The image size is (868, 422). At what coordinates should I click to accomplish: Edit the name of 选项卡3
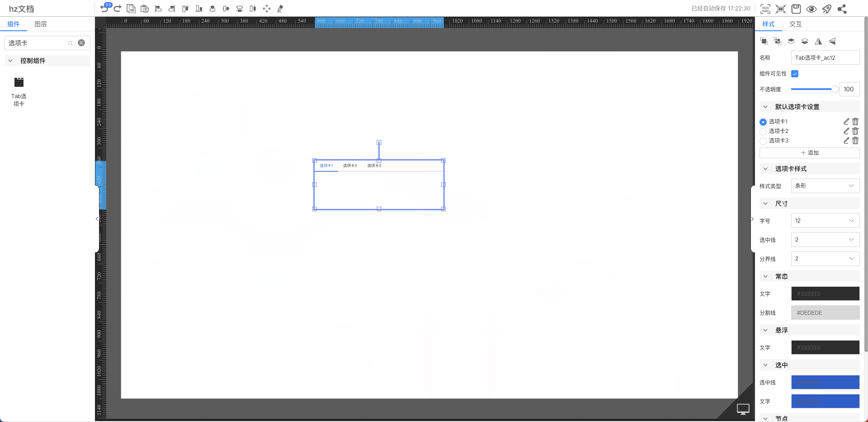846,140
